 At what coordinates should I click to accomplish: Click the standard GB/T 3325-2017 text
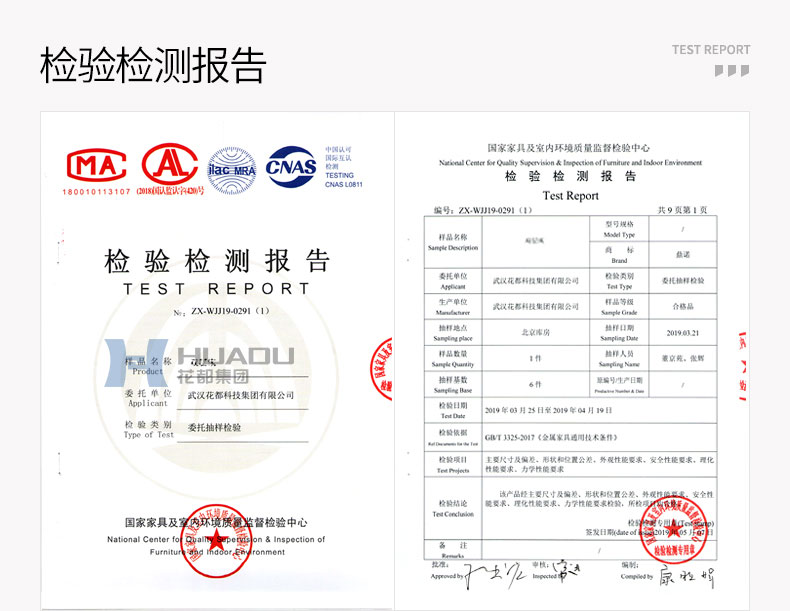pos(551,437)
